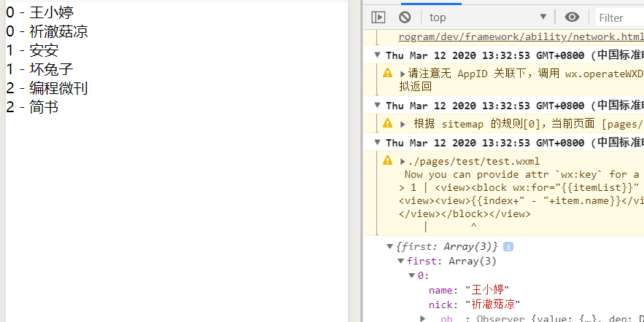644x322 pixels.
Task: Collapse the first: Array(3) property
Action: click(401, 261)
